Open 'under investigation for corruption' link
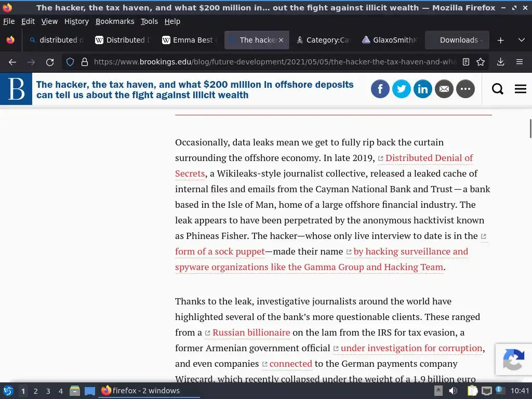The image size is (532, 399). (411, 348)
